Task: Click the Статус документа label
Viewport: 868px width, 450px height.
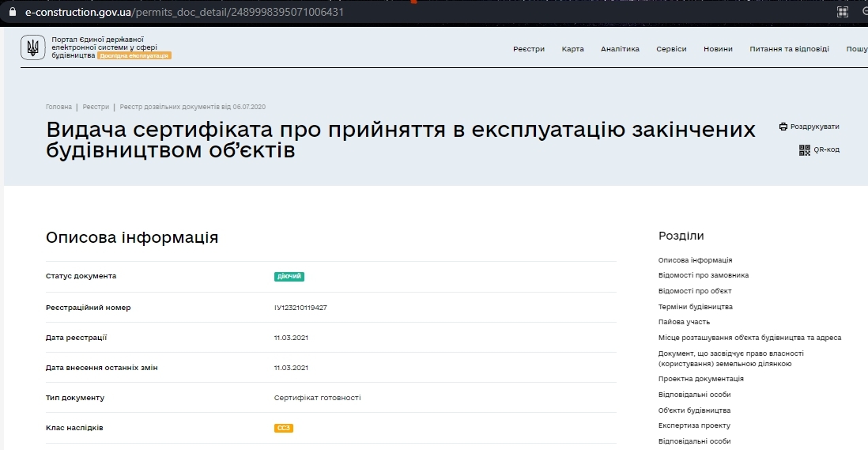Action: tap(81, 276)
